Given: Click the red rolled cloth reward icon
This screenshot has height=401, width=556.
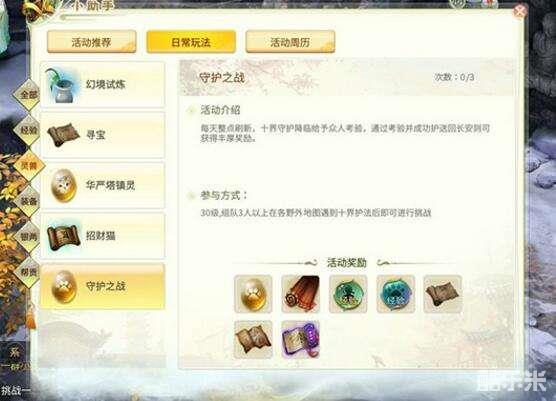Looking at the screenshot, I should (301, 294).
